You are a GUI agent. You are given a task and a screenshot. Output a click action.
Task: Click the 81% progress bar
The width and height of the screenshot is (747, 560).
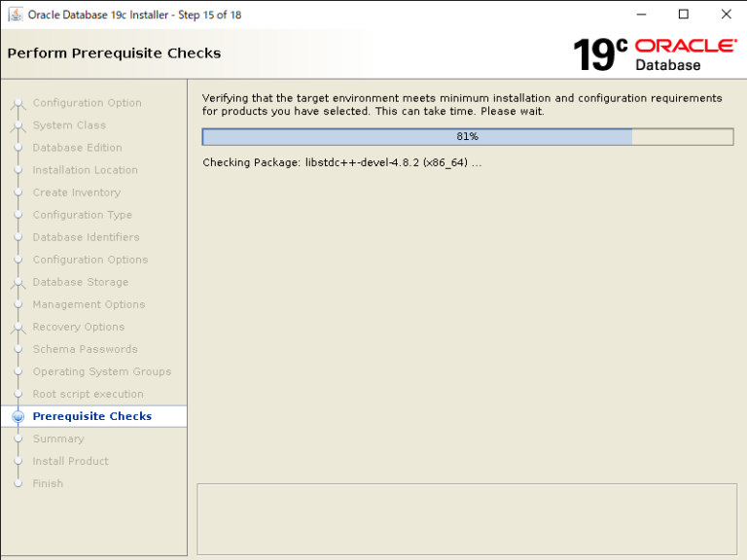coord(467,136)
